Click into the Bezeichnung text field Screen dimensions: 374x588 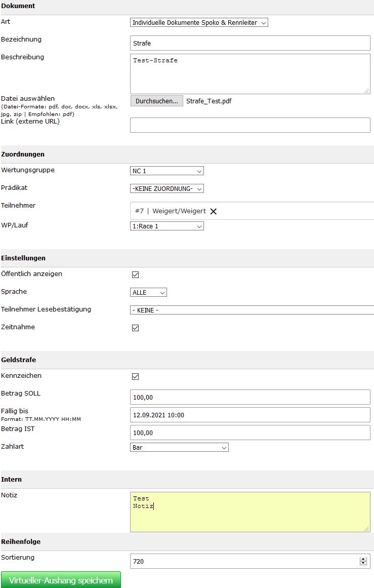pyautogui.click(x=250, y=43)
